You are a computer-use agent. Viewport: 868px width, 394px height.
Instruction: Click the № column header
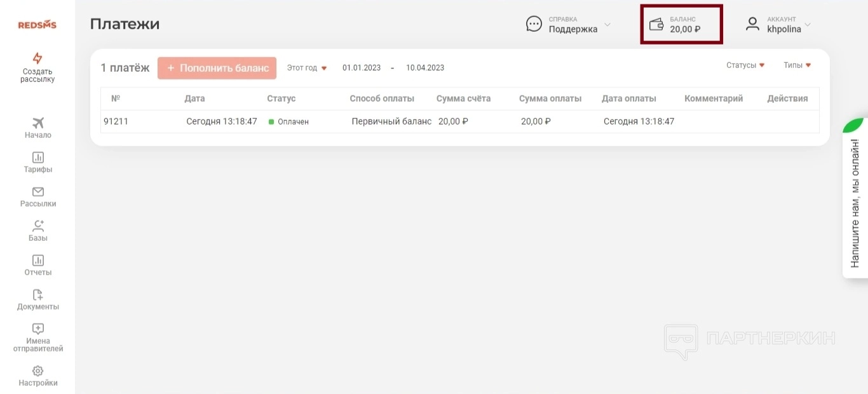coord(116,98)
